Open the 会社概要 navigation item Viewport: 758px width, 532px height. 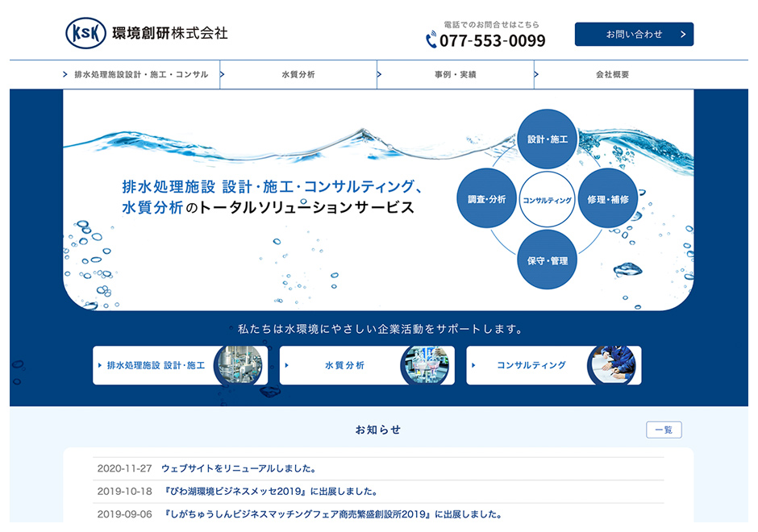click(613, 74)
